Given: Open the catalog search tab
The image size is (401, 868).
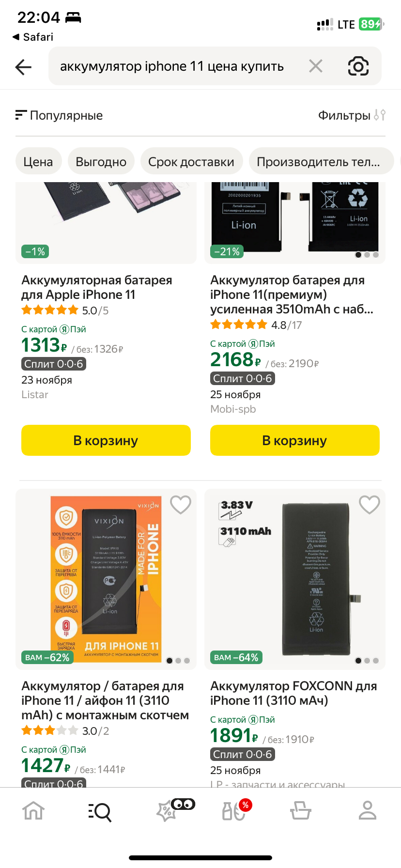Looking at the screenshot, I should coord(100,811).
